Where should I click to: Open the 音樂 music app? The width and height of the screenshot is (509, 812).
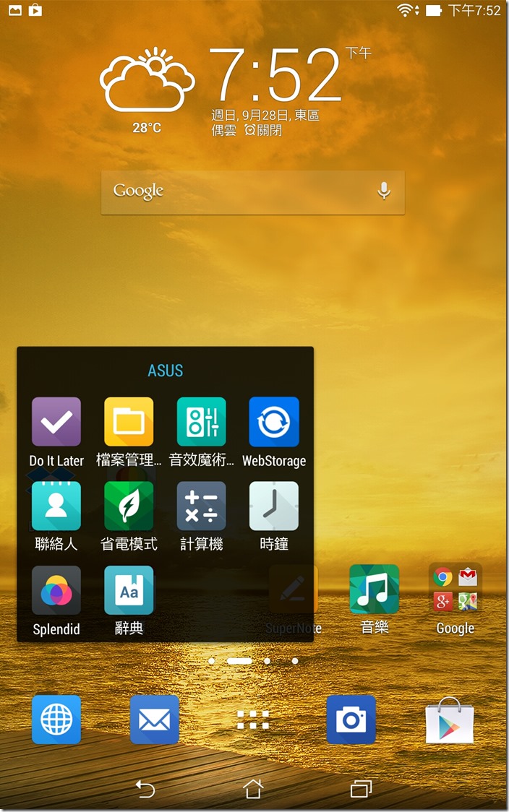pyautogui.click(x=375, y=589)
